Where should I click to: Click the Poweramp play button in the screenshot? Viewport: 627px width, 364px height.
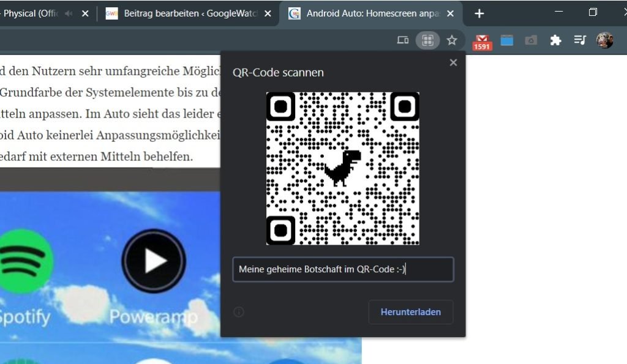[153, 260]
